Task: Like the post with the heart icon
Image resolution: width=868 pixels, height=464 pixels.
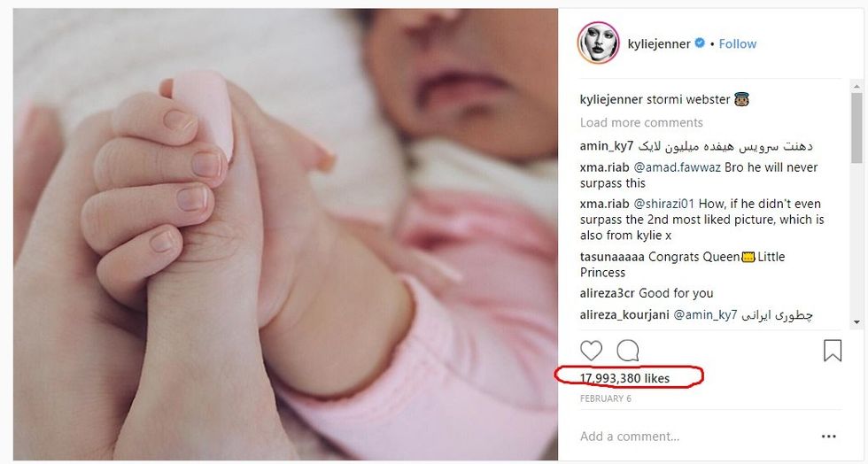Action: coord(592,351)
